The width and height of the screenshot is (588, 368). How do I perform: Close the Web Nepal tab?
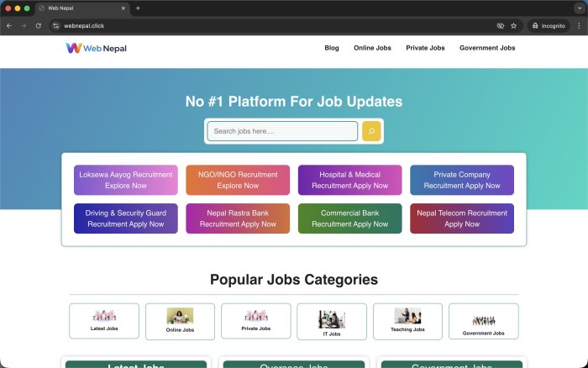point(123,8)
